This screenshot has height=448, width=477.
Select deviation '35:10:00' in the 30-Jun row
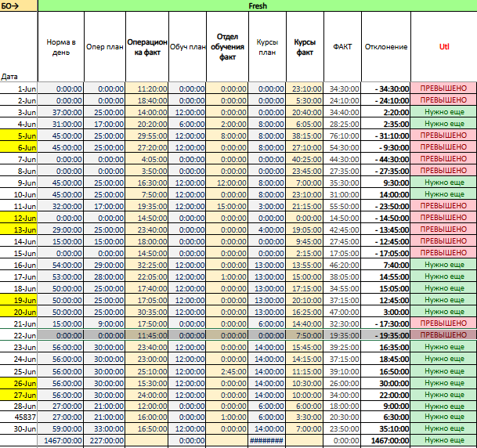(386, 429)
